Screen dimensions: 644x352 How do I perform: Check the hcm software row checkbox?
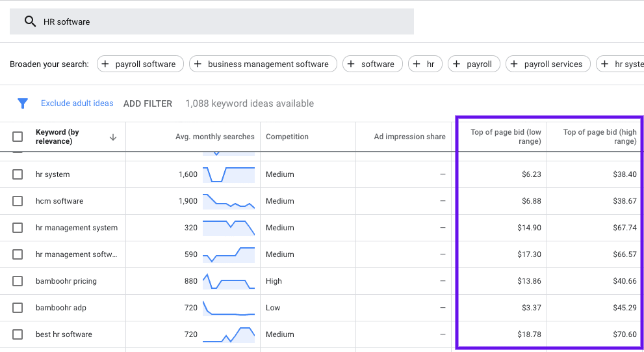coord(18,201)
